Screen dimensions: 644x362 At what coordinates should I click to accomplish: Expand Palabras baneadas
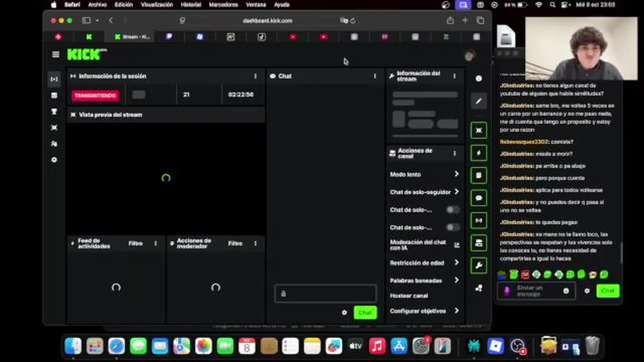tap(425, 281)
